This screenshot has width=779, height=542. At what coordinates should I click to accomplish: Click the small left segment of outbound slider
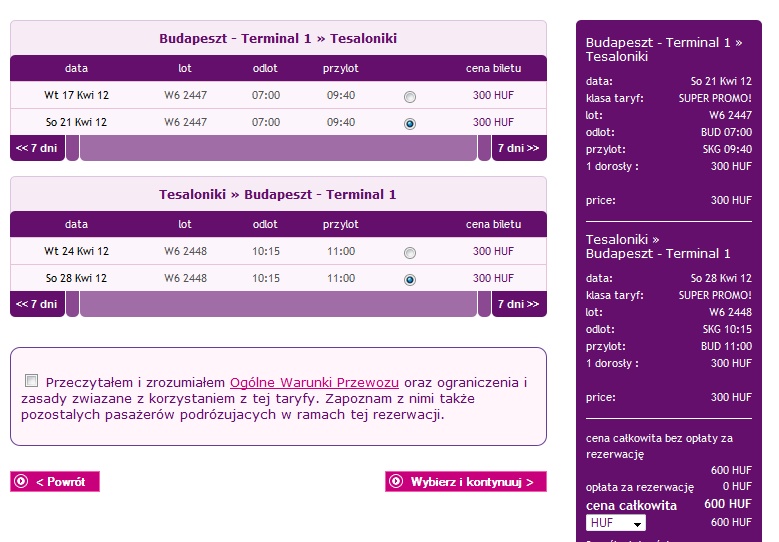73,148
